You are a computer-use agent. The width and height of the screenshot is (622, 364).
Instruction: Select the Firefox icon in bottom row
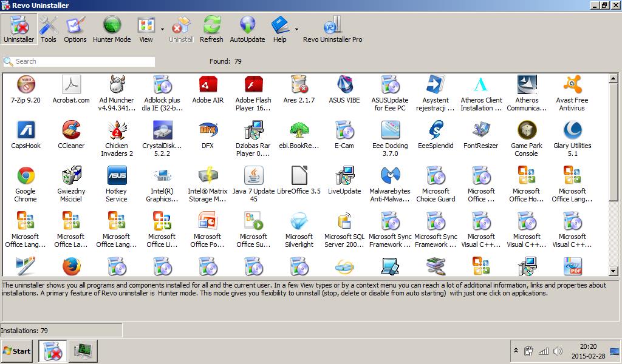click(72, 266)
